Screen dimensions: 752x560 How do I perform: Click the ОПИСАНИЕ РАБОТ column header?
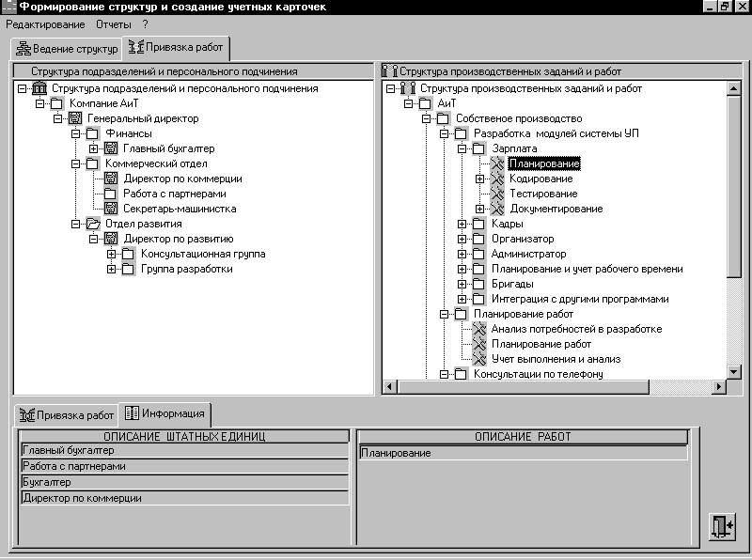[x=523, y=437]
